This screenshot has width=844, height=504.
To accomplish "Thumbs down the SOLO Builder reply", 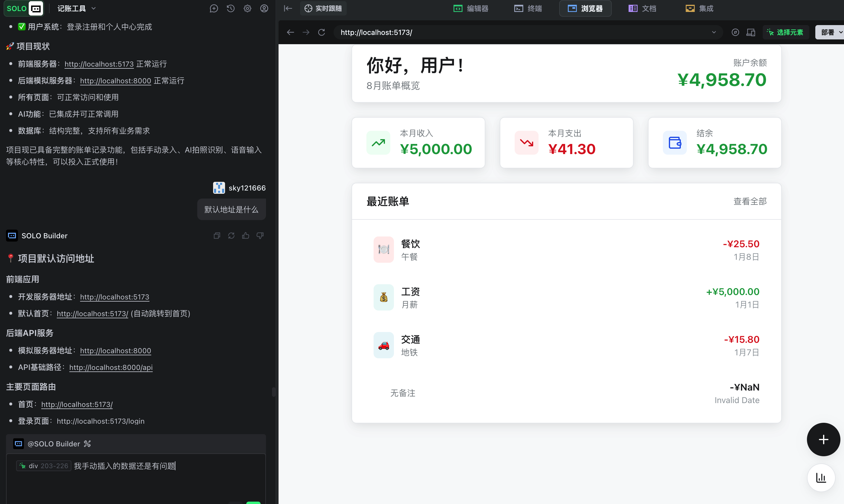I will tap(260, 235).
